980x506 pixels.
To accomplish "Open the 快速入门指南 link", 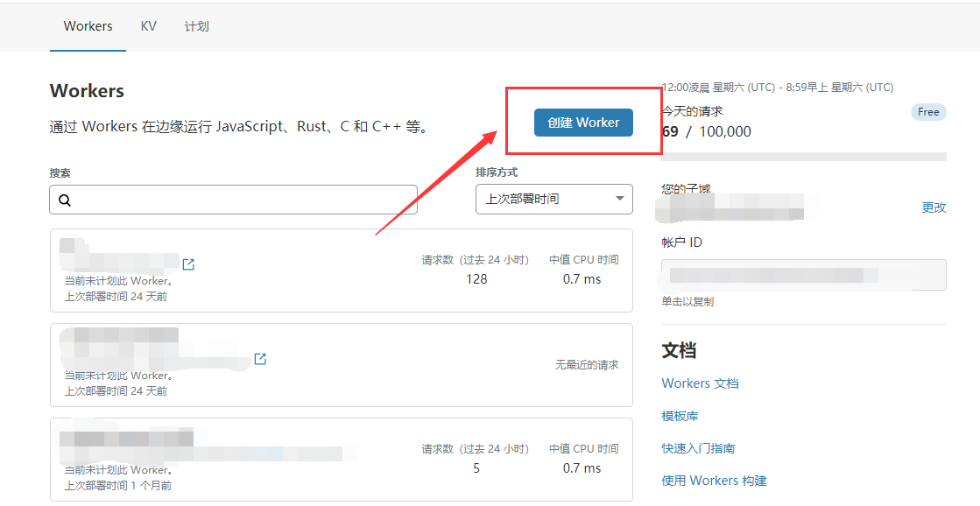I will [x=698, y=448].
